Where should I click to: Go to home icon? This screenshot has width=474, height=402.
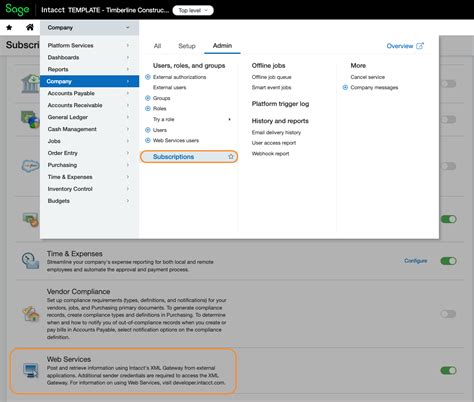(x=30, y=27)
